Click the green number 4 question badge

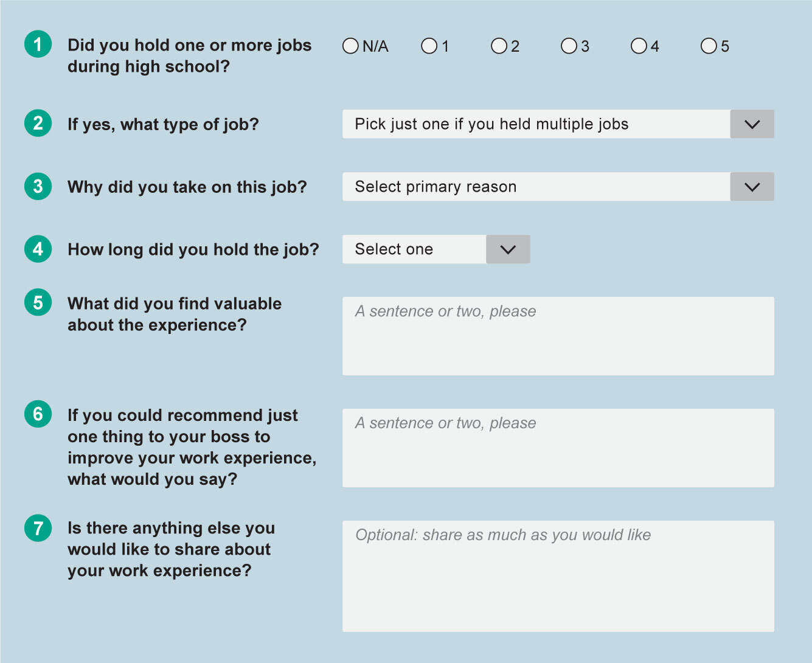[38, 249]
